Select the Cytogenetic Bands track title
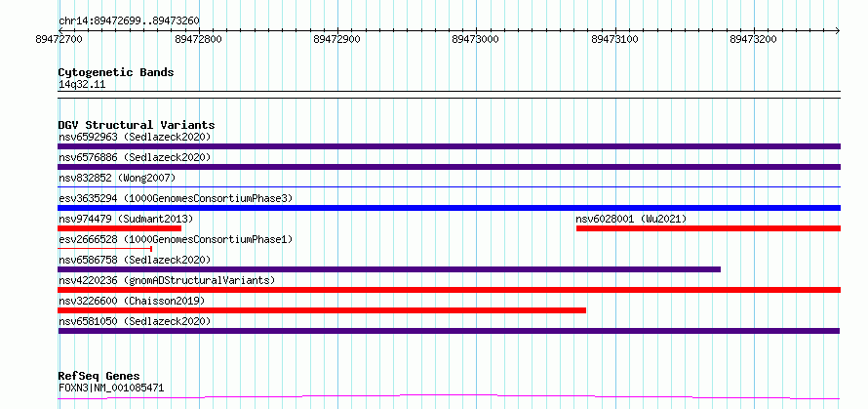The height and width of the screenshot is (409, 868). (x=116, y=72)
